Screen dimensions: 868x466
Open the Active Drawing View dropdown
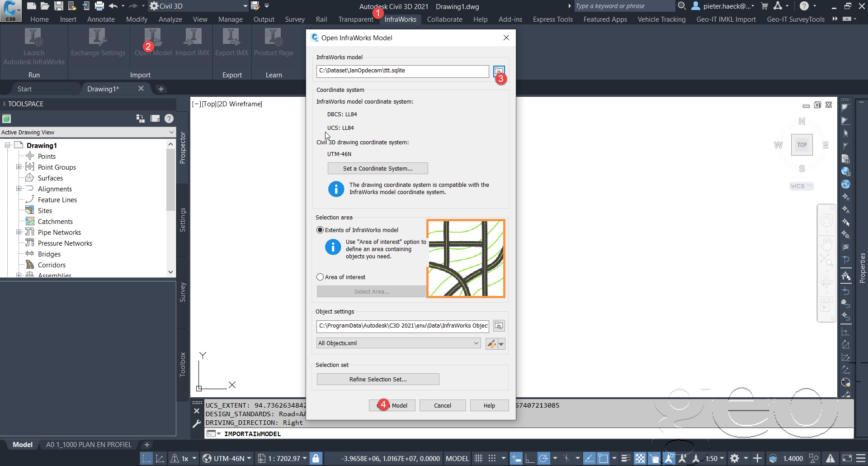pyautogui.click(x=88, y=132)
